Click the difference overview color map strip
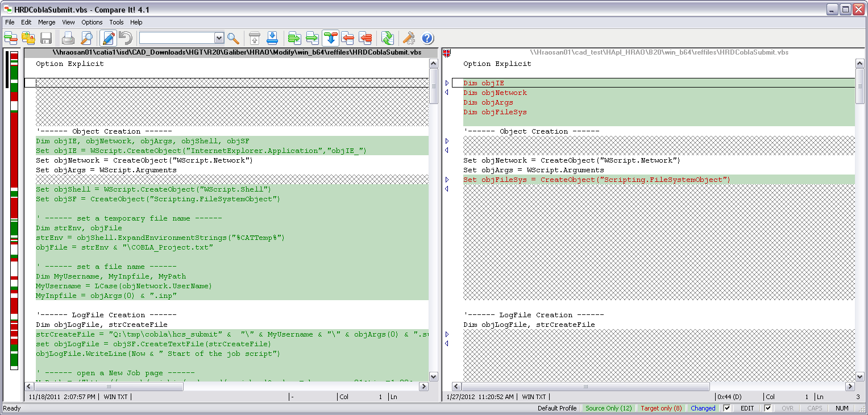 (x=14, y=210)
